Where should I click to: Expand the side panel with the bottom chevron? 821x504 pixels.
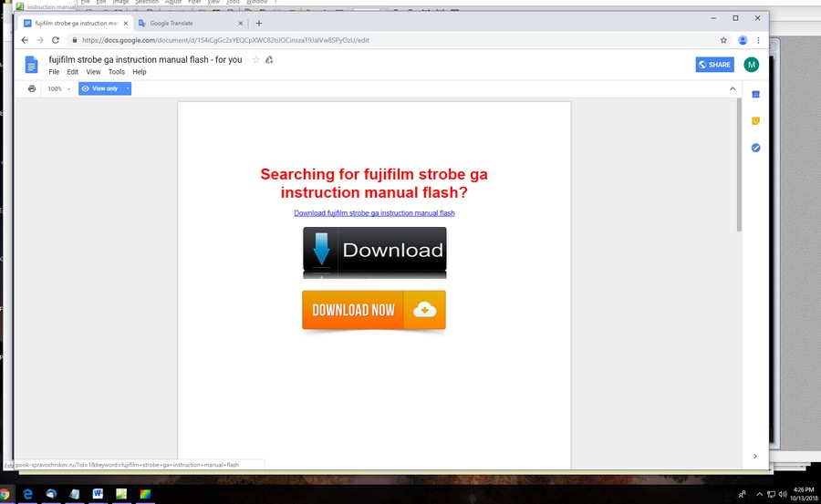[x=755, y=456]
